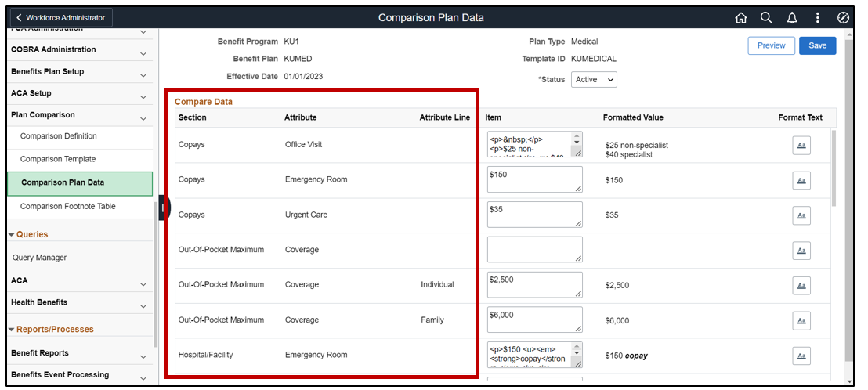Open Comparison Definition page
The width and height of the screenshot is (868, 390).
click(x=59, y=136)
